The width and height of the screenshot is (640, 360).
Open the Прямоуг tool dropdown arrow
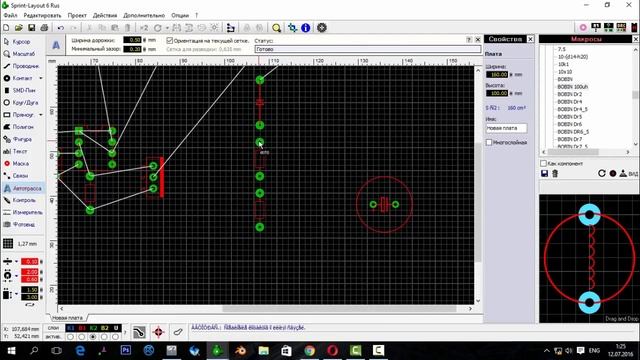(x=40, y=115)
